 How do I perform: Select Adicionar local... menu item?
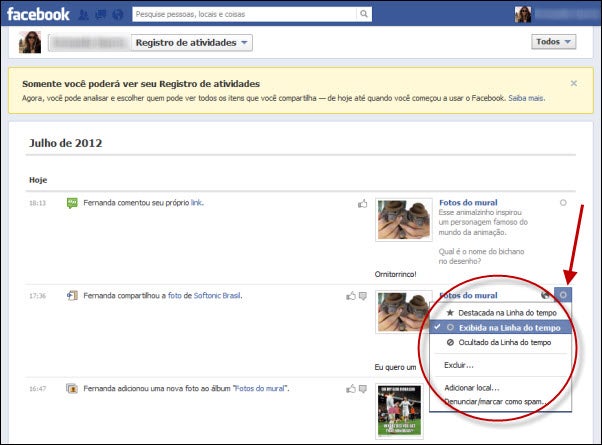[471, 387]
